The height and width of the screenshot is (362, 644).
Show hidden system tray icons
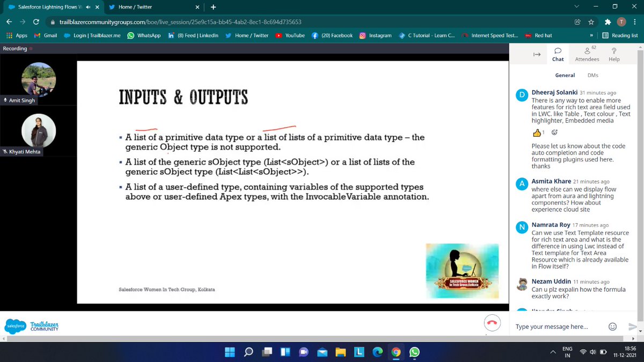coord(553,352)
